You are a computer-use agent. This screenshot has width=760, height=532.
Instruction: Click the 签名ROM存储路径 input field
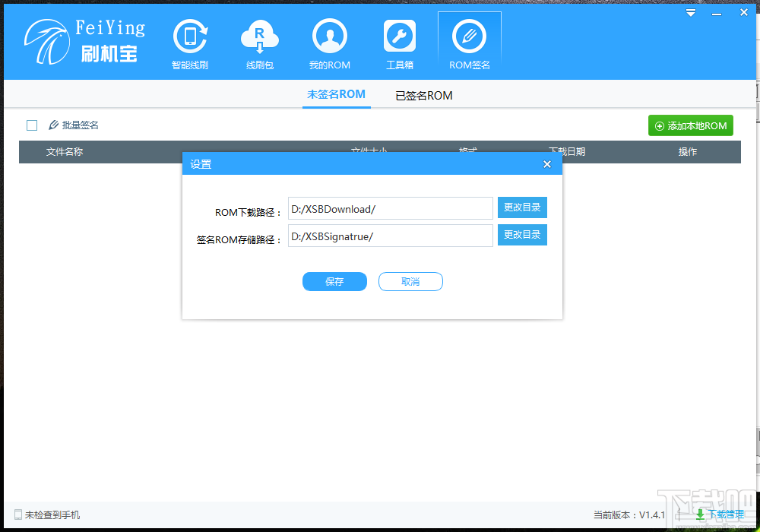point(391,236)
